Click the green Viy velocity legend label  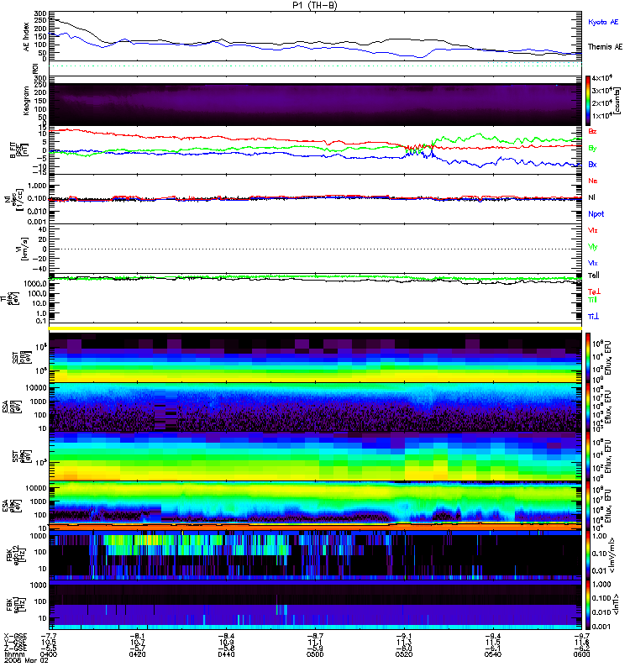coord(593,247)
